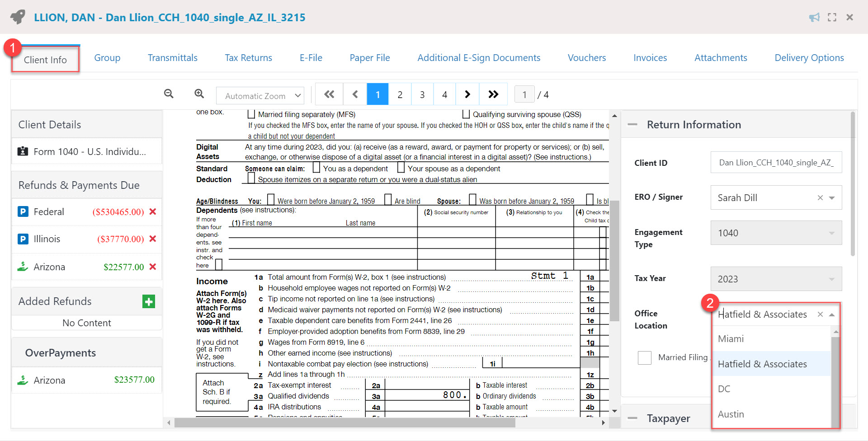Collapse the Office Location dropdown arrow

[x=832, y=314]
